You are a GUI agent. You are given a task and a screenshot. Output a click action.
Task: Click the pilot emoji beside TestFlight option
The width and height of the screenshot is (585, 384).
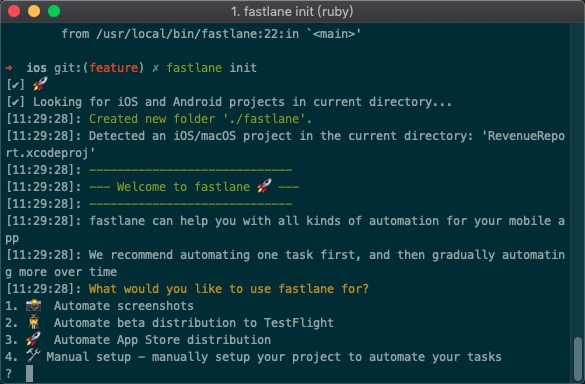click(x=34, y=322)
